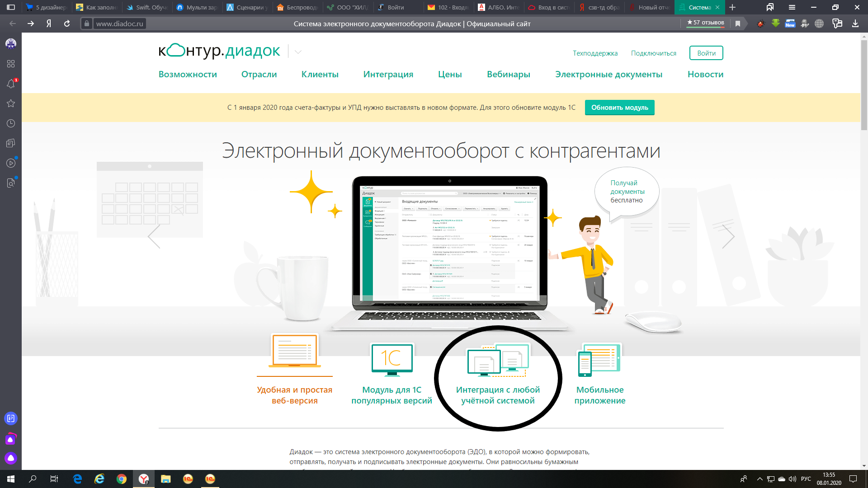The image size is (868, 488).
Task: Click the address bar URL www.diadoc.ru
Action: [x=119, y=23]
